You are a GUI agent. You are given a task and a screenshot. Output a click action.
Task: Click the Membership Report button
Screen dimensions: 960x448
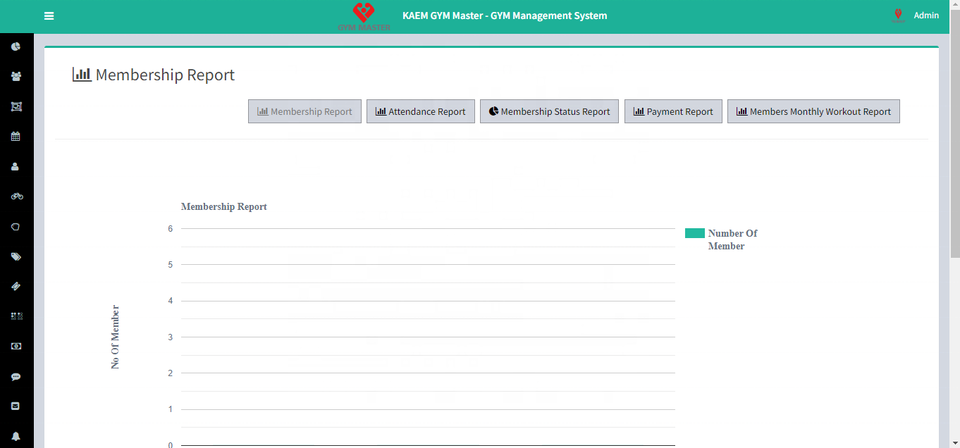coord(304,112)
